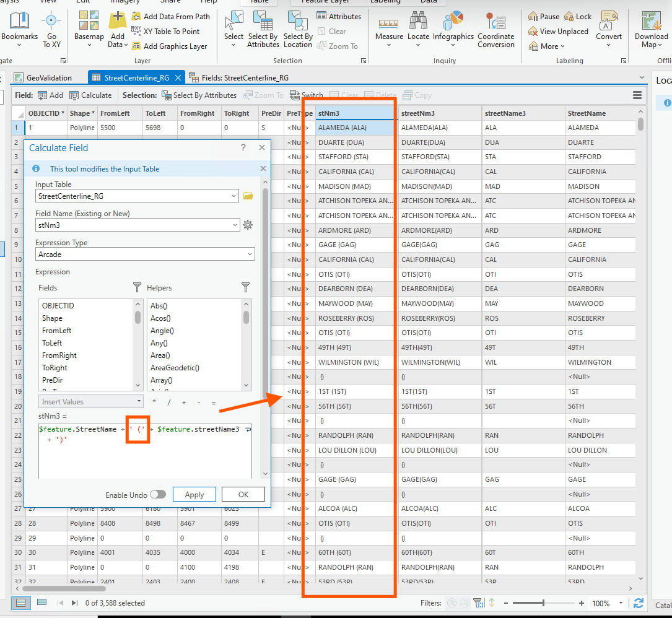Expand the More labeling options
Image resolution: width=672 pixels, height=618 pixels.
click(x=548, y=46)
